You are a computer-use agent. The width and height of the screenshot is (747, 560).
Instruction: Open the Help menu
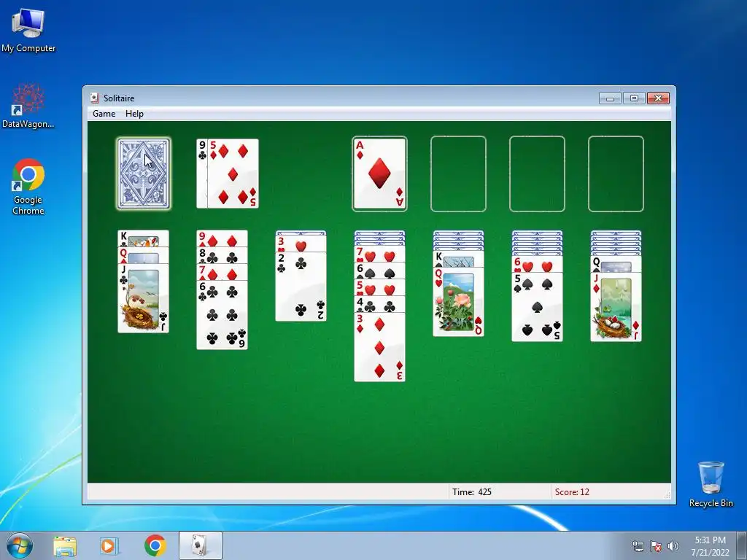134,114
